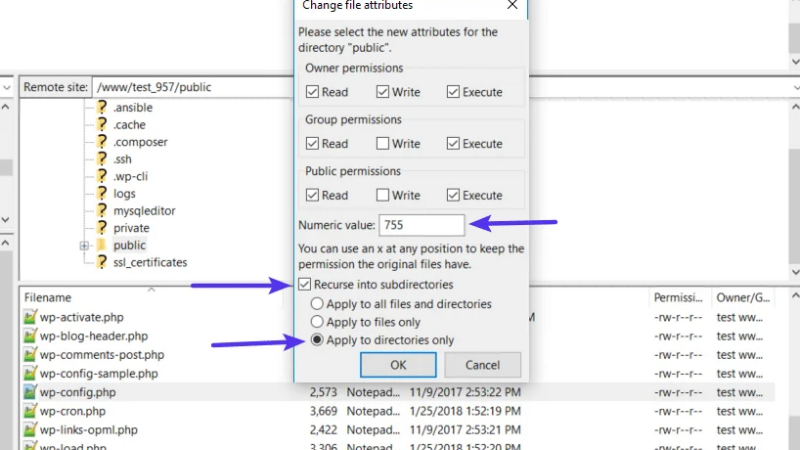Select wp-activate.php filename
800x450 pixels.
pos(82,317)
